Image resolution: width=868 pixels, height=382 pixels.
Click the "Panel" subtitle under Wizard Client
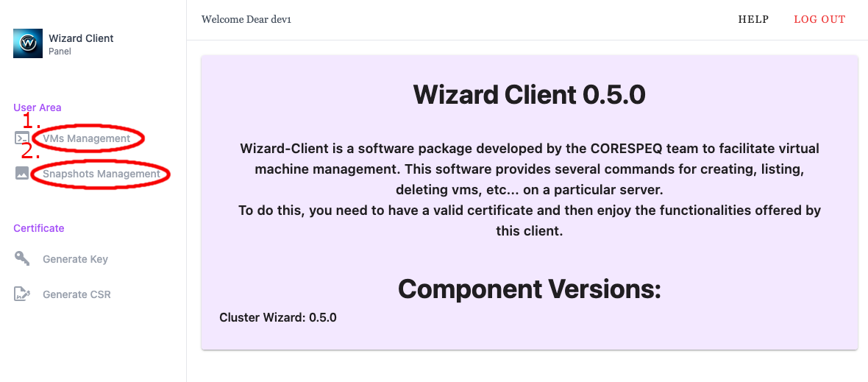coord(60,52)
